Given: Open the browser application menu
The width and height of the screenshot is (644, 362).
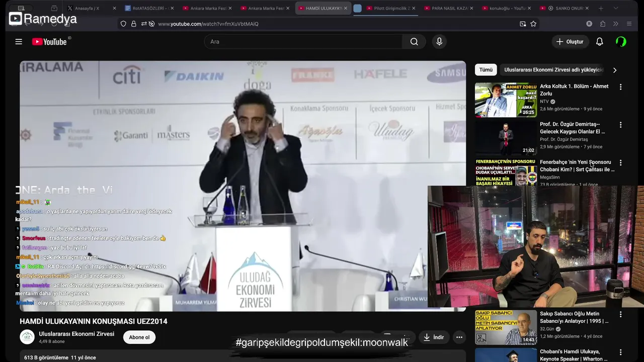Looking at the screenshot, I should coord(629,24).
